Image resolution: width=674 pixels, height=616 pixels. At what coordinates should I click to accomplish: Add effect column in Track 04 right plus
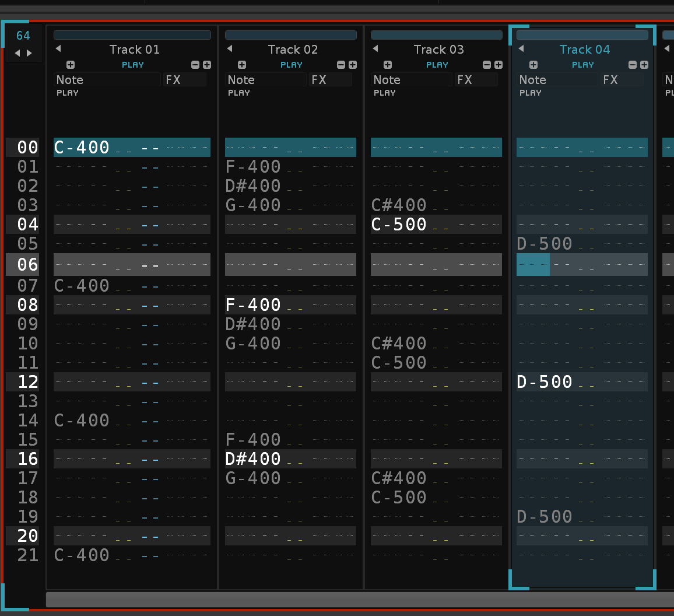click(x=644, y=65)
